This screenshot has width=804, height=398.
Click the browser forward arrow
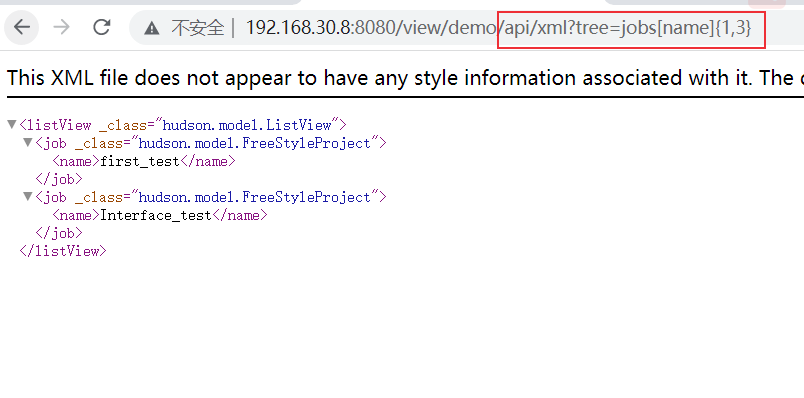point(62,27)
